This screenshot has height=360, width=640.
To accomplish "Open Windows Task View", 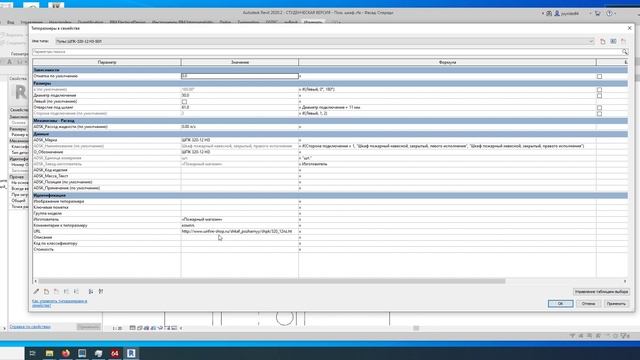I will coord(33,353).
